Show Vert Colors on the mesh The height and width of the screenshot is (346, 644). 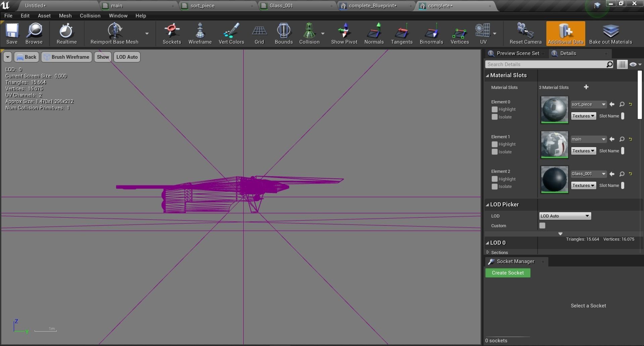[231, 34]
